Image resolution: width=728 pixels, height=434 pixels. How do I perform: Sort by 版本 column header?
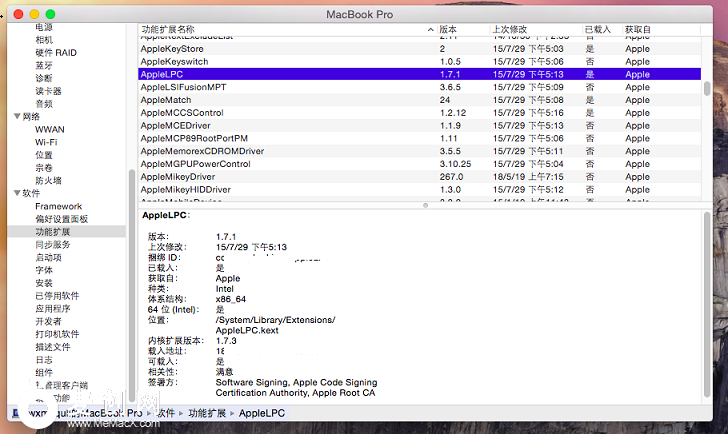click(x=448, y=30)
